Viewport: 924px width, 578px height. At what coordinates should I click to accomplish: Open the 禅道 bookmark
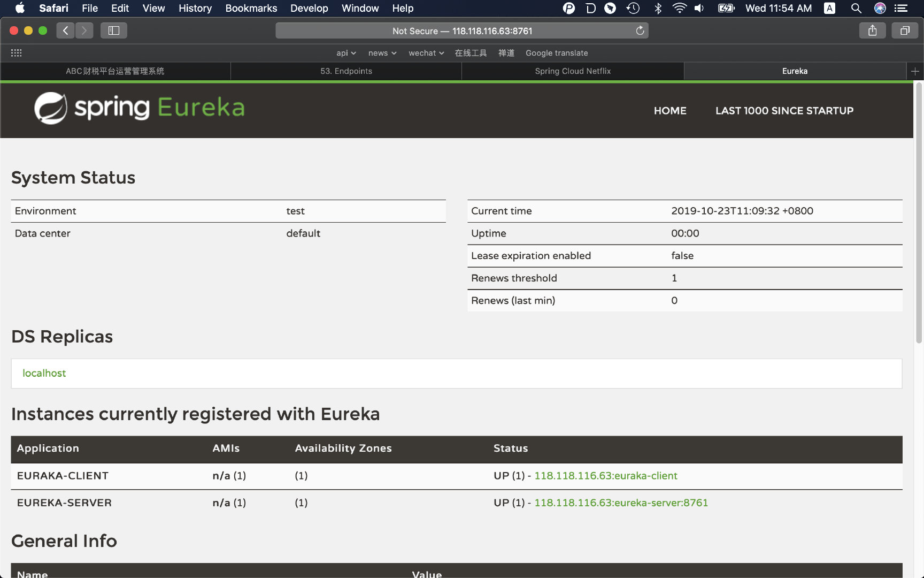tap(506, 53)
